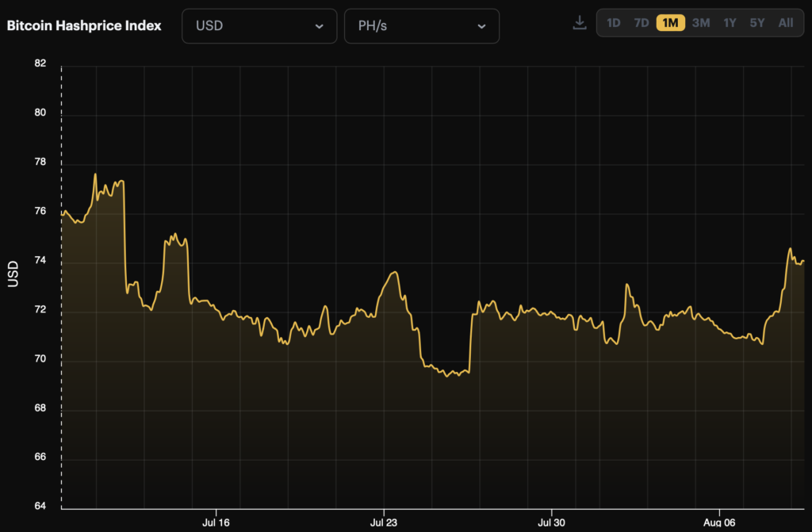Click the Aug 06 x-axis date label
The width and height of the screenshot is (812, 532).
tap(718, 522)
